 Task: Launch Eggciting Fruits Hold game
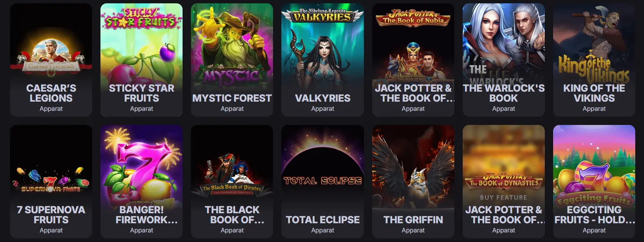(594, 182)
